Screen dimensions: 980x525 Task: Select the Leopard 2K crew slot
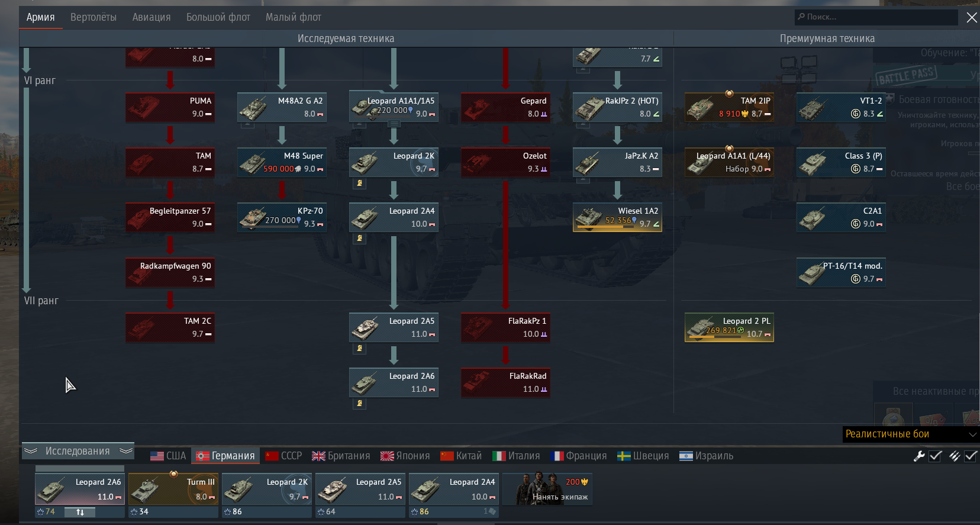[267, 489]
